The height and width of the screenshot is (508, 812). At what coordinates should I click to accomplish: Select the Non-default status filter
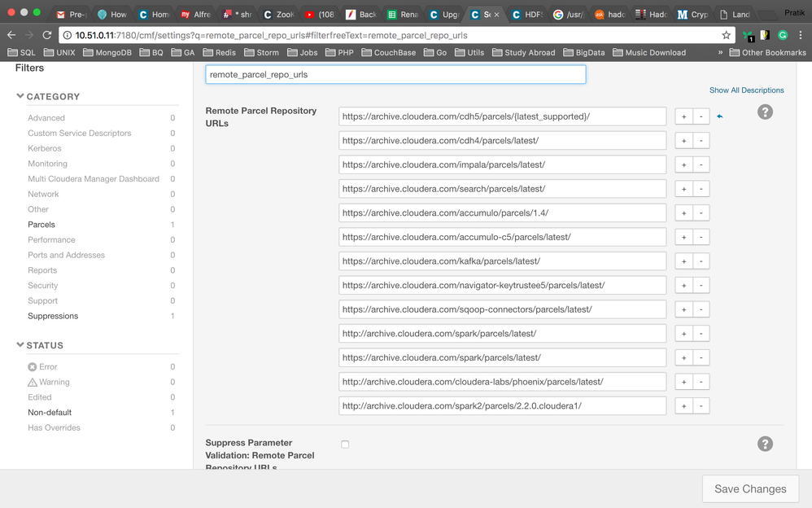click(50, 413)
